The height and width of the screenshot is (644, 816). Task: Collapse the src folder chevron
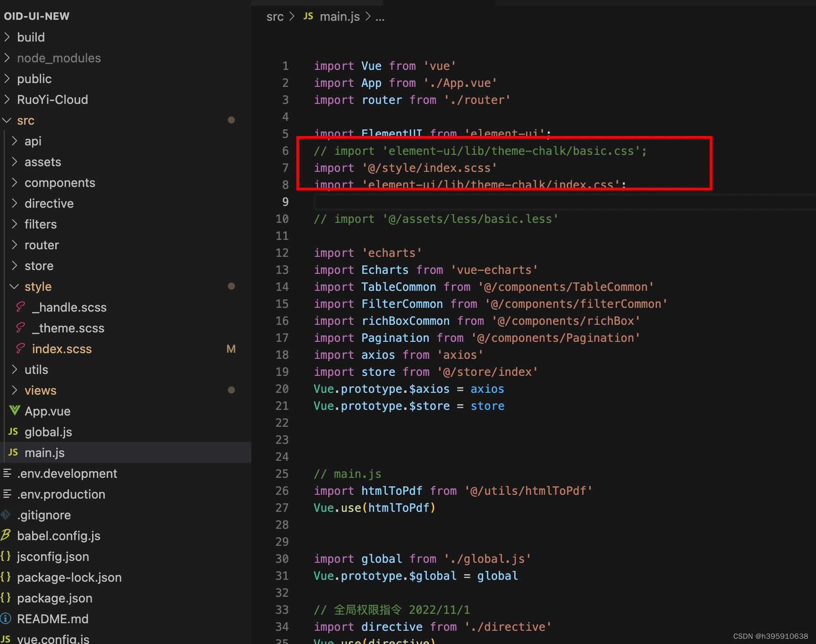coord(7,120)
